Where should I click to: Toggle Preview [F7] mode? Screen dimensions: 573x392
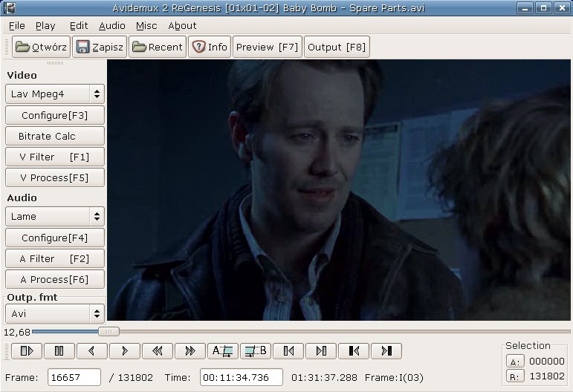coord(267,47)
